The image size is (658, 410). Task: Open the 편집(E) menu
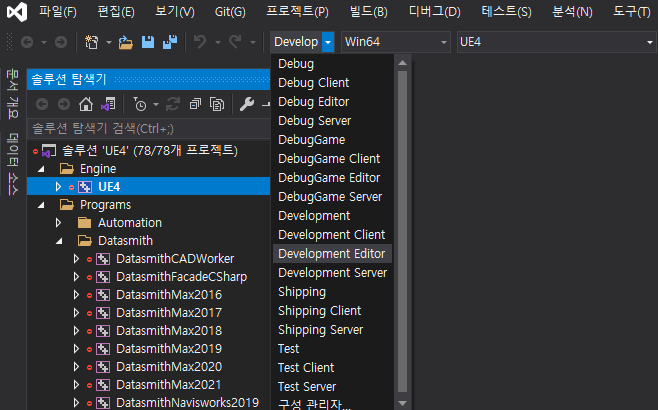116,11
